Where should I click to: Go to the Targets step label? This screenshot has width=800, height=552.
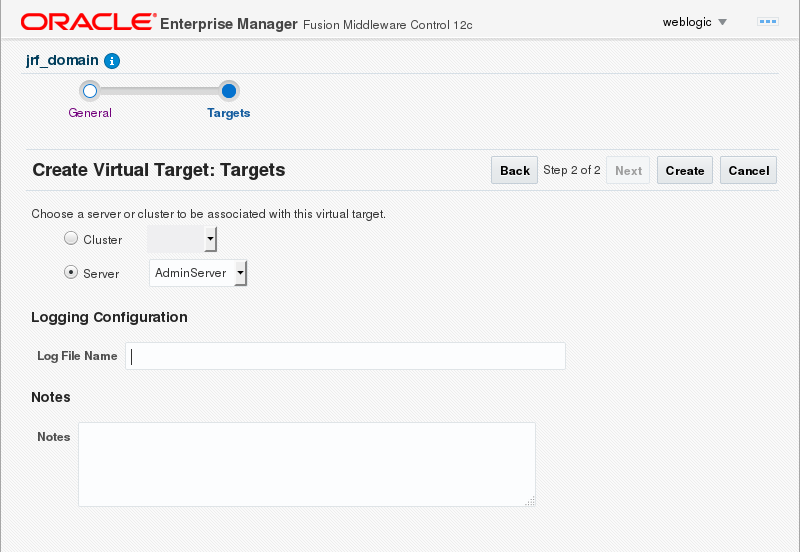click(229, 113)
